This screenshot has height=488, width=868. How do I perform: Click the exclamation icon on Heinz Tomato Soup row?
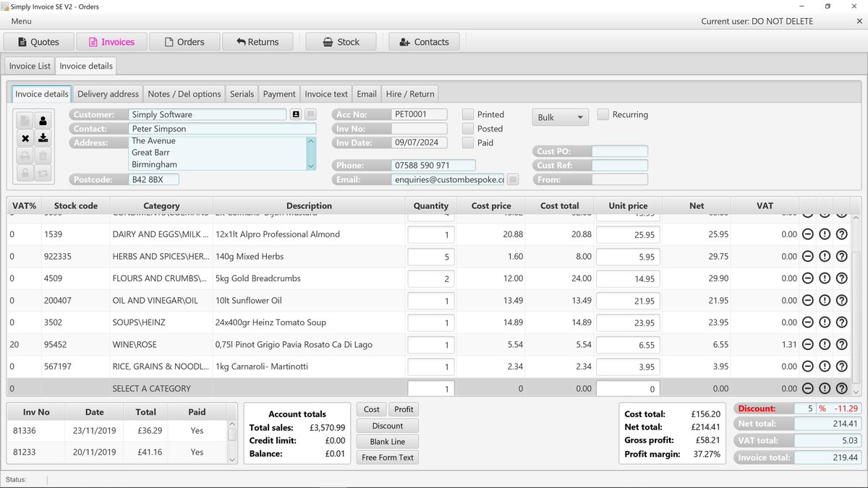pyautogui.click(x=825, y=322)
